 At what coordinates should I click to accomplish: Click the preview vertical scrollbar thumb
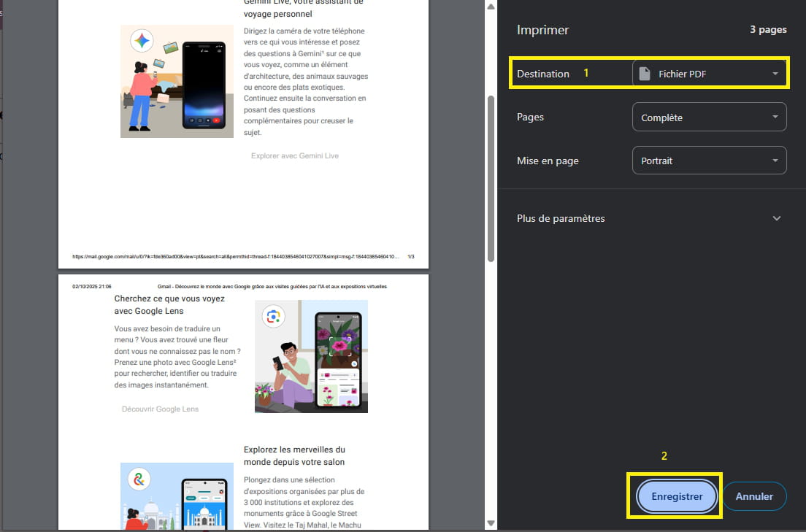(491, 178)
